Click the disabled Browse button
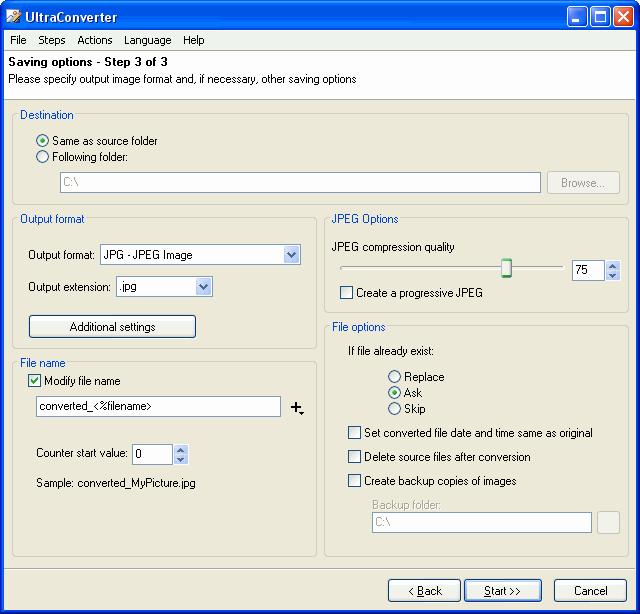This screenshot has width=640, height=614. (x=583, y=182)
